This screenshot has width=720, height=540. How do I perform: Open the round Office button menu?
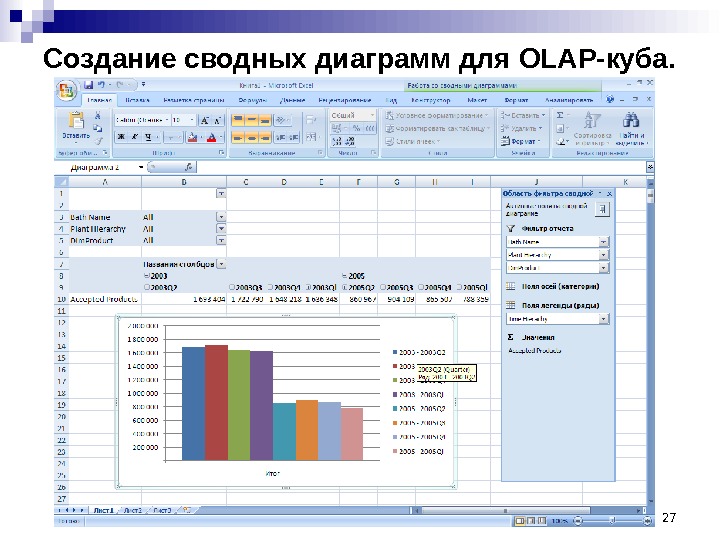click(x=67, y=90)
